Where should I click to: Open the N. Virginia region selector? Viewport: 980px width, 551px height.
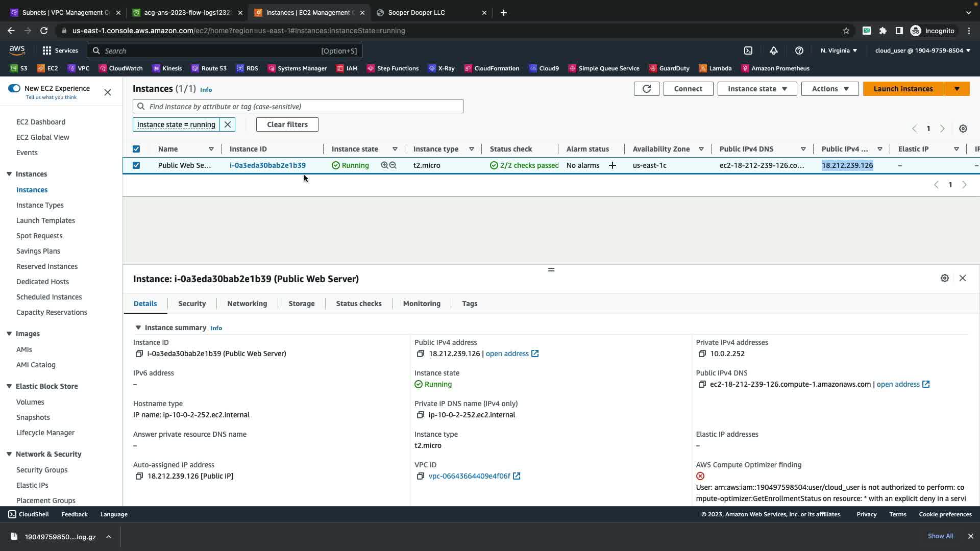(839, 51)
